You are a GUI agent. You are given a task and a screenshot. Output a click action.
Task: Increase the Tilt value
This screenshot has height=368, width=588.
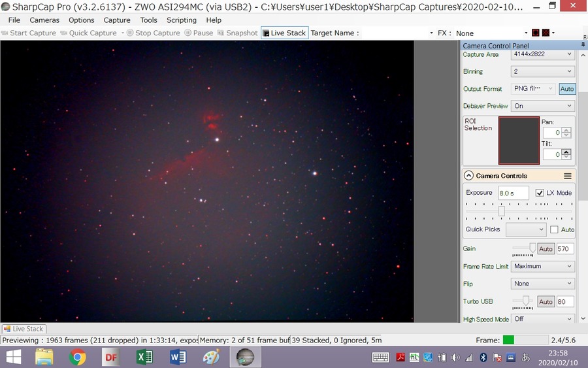coord(566,152)
